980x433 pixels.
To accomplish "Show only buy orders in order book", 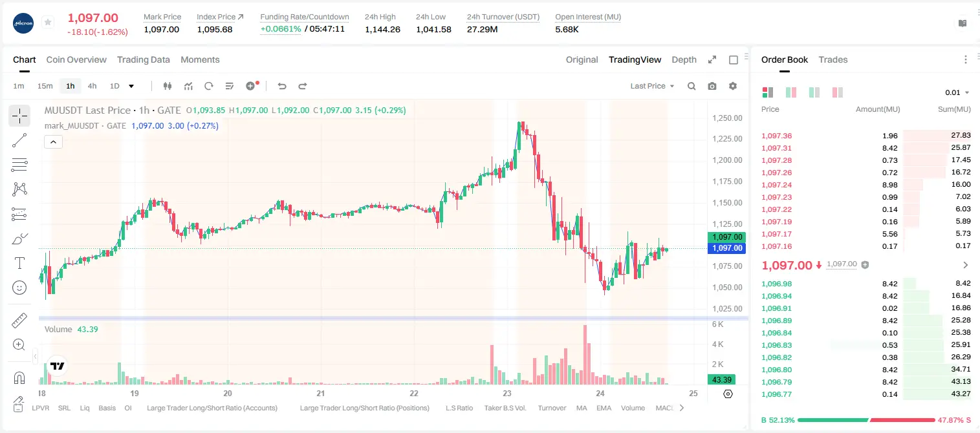I will [814, 92].
